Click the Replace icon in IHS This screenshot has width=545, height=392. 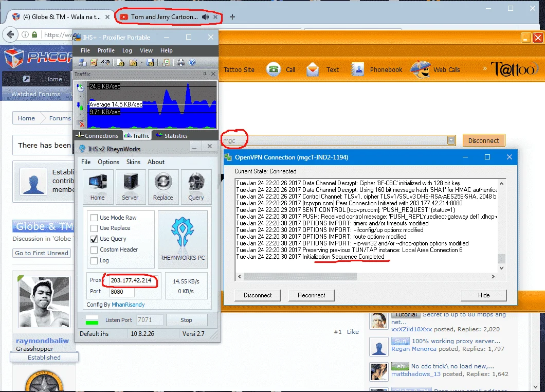163,187
